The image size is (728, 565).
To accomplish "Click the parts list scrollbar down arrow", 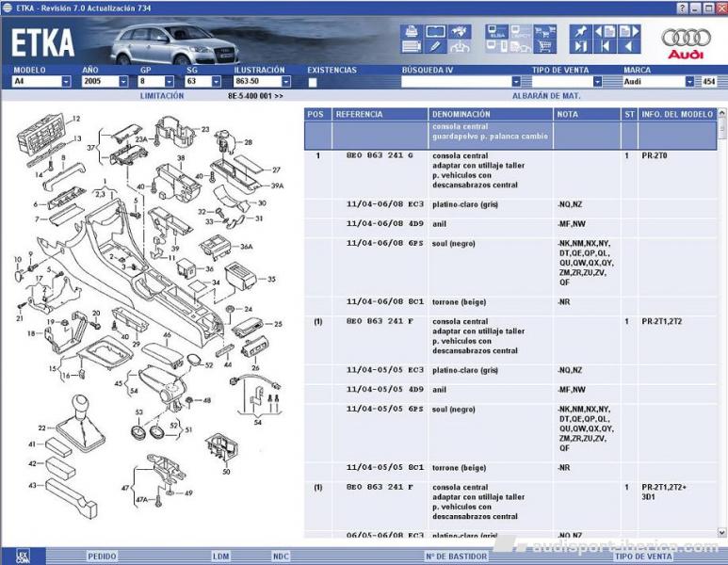I will pyautogui.click(x=722, y=533).
